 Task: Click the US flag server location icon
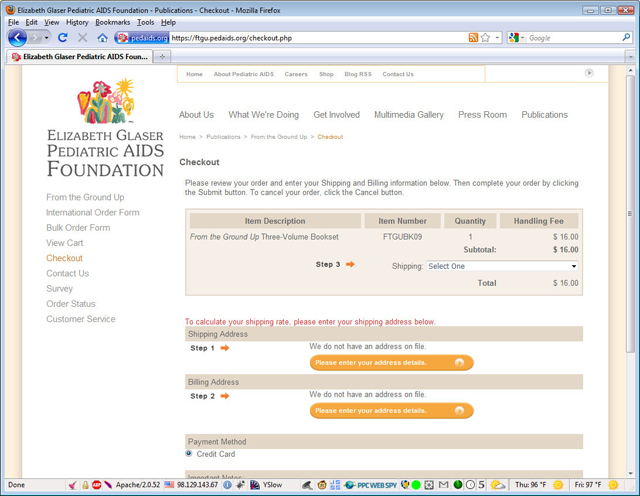point(169,485)
